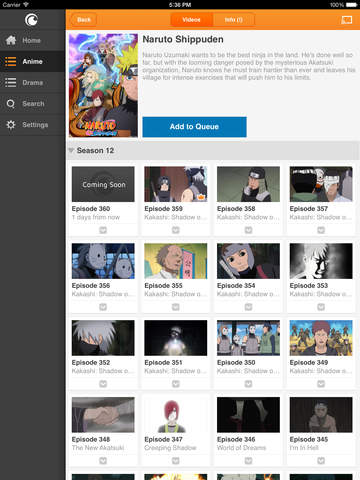
Task: Play Episode 359 thumbnail
Action: (x=176, y=184)
